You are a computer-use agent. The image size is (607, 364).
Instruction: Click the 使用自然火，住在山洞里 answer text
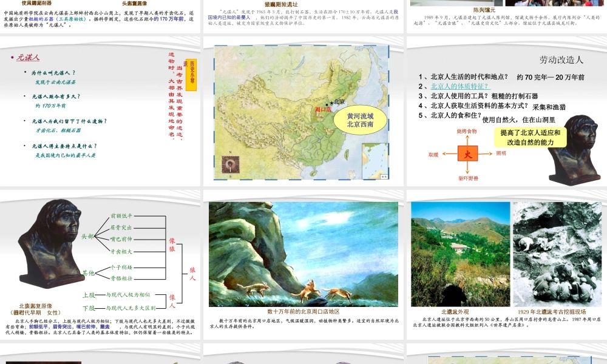[519, 120]
